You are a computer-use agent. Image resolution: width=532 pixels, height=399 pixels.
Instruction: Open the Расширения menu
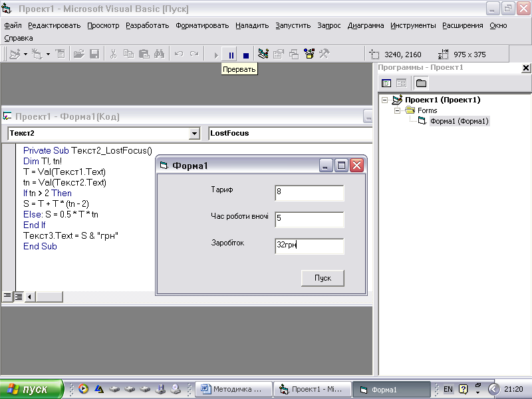tap(463, 25)
